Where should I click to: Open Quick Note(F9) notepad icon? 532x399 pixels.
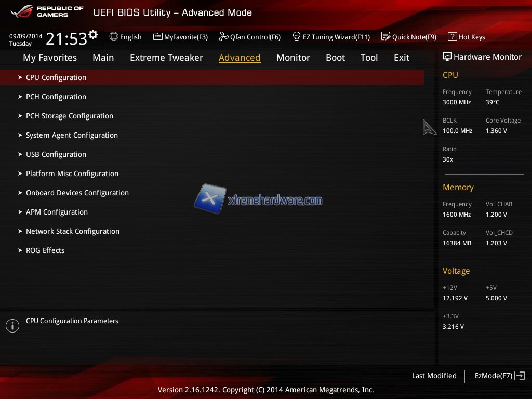[x=385, y=37]
